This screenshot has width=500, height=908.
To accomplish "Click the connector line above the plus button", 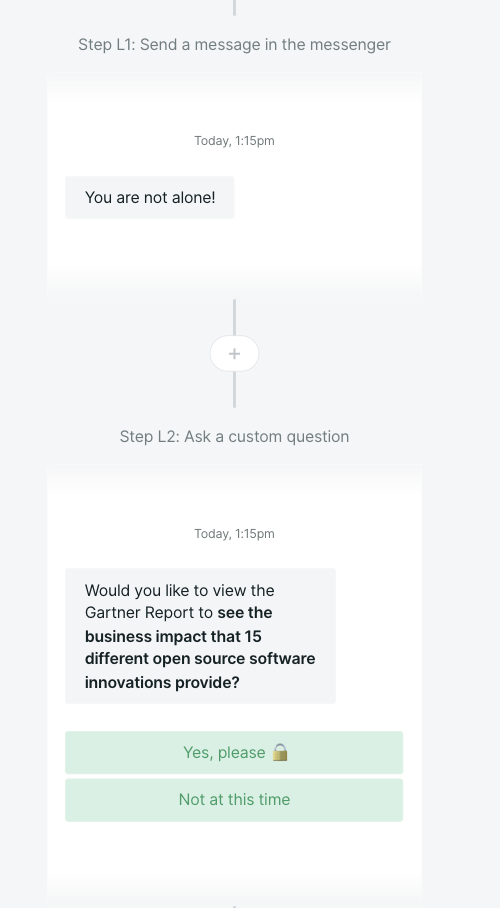I will 234,317.
